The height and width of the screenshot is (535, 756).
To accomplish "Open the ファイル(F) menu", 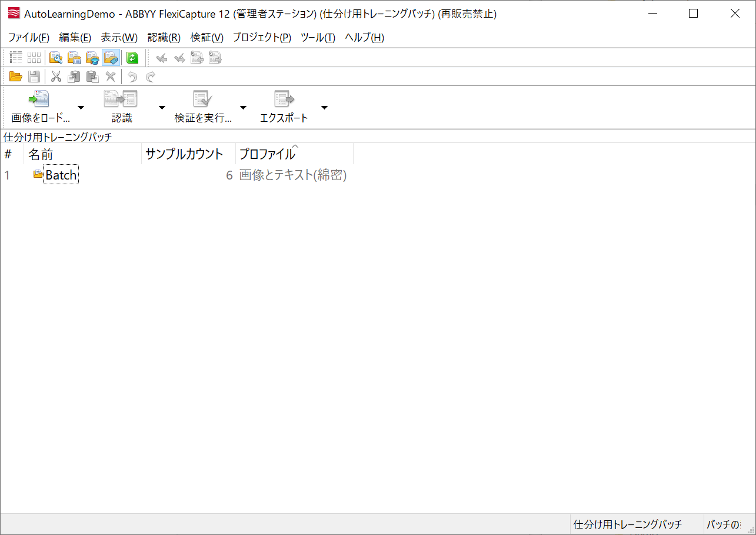I will pos(29,38).
